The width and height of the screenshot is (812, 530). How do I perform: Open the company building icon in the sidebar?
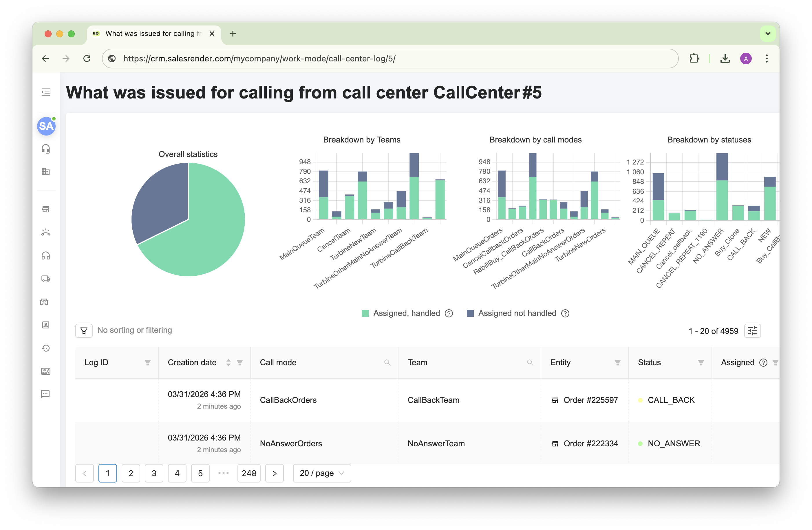click(46, 172)
